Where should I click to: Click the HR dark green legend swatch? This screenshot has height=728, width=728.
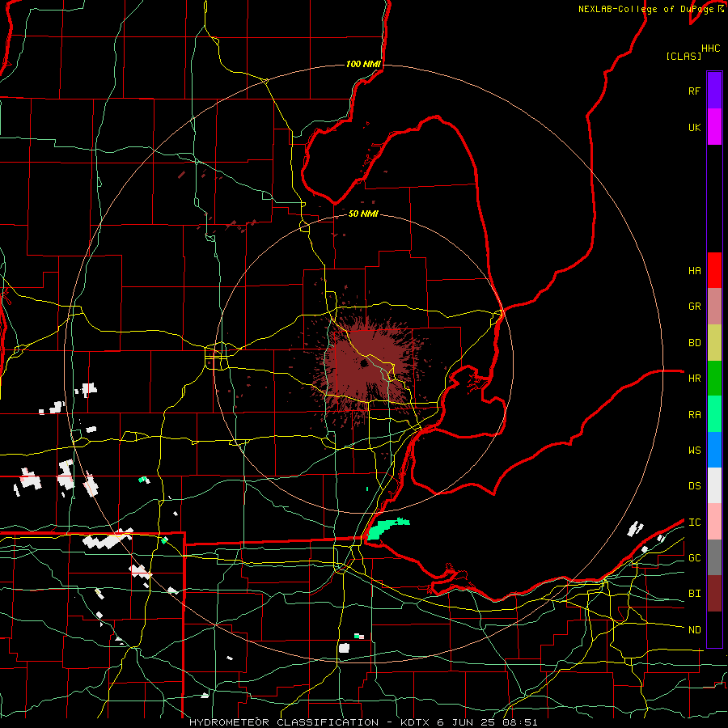pyautogui.click(x=714, y=379)
